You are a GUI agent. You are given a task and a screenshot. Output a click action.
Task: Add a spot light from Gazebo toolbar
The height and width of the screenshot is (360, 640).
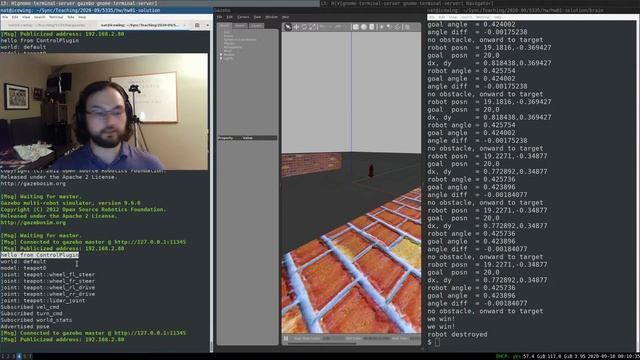[389, 27]
